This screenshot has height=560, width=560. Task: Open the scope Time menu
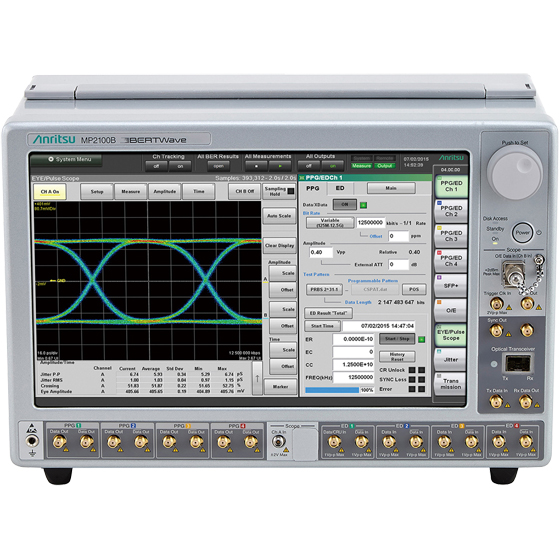pos(199,192)
